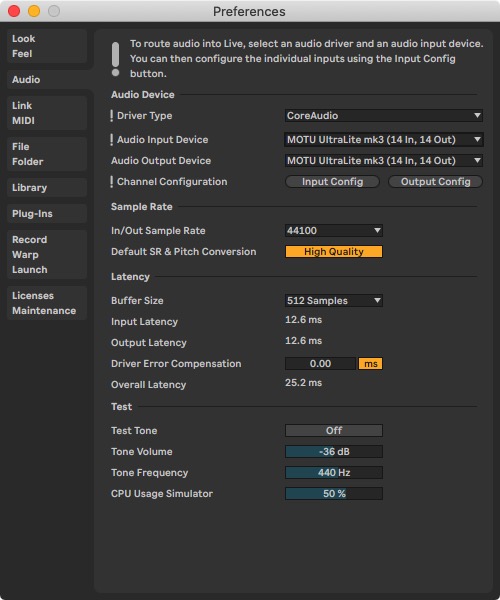This screenshot has height=600, width=500.
Task: Click the Input Latency 12.6 ms value
Action: pyautogui.click(x=303, y=320)
